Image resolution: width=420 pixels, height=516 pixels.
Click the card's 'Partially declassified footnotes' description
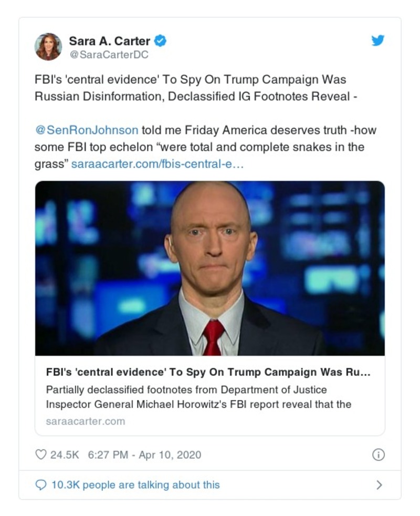[x=198, y=397]
